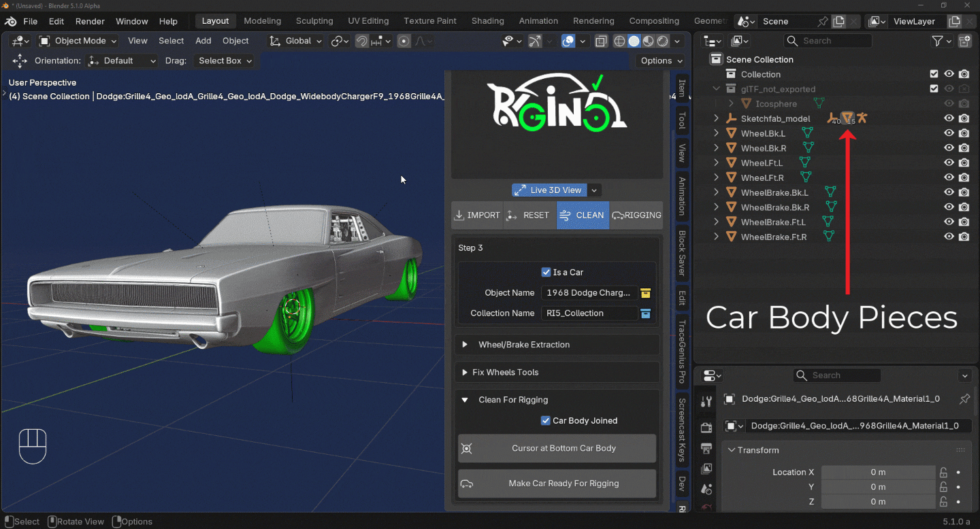Pin the properties editor context
This screenshot has height=529, width=980.
coord(964,399)
